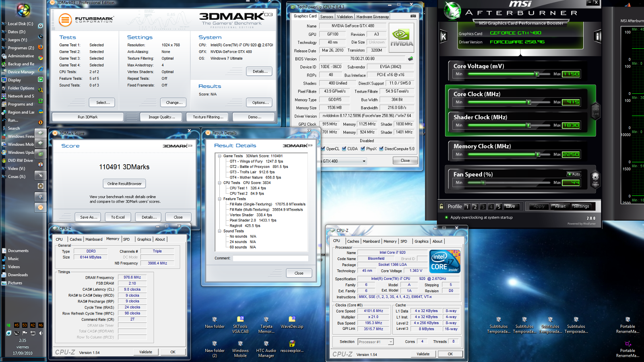Open the Hardware Giveaway tab in GPU-Z
Image resolution: width=644 pixels, height=362 pixels.
(372, 17)
